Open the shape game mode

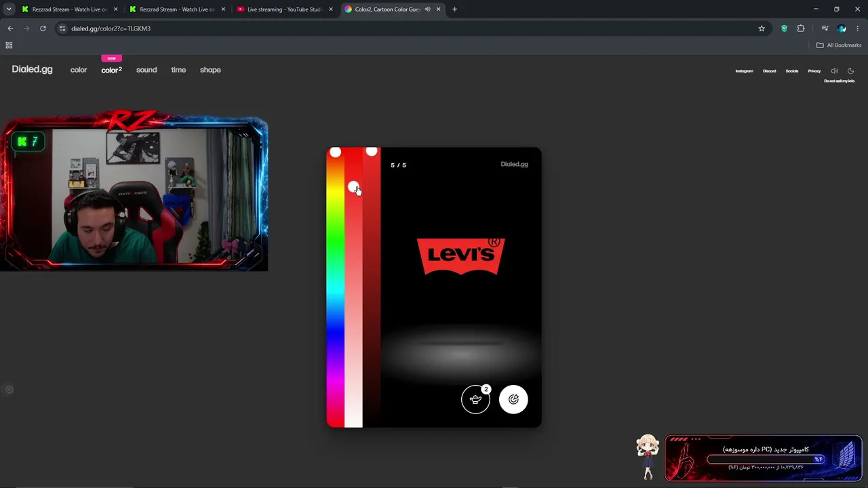click(x=210, y=70)
